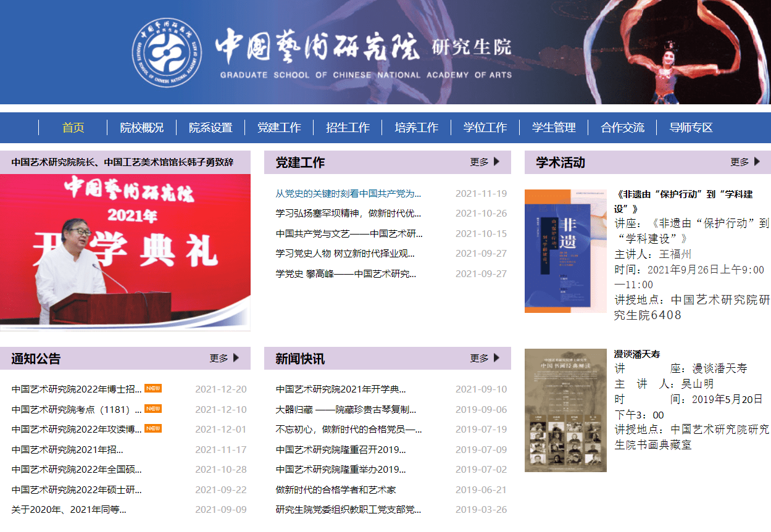The image size is (771, 532).
Task: Open article 中国共产党与文艺——中国艺术研...
Action: pos(349,234)
